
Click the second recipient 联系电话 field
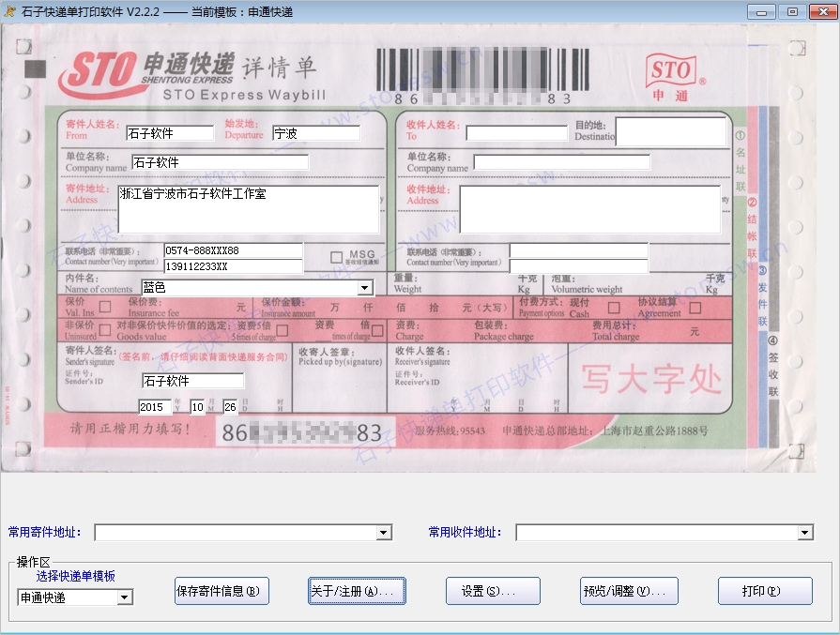[579, 266]
